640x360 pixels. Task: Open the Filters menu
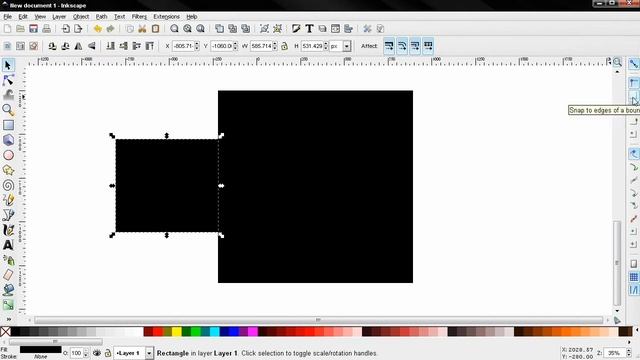pyautogui.click(x=139, y=17)
